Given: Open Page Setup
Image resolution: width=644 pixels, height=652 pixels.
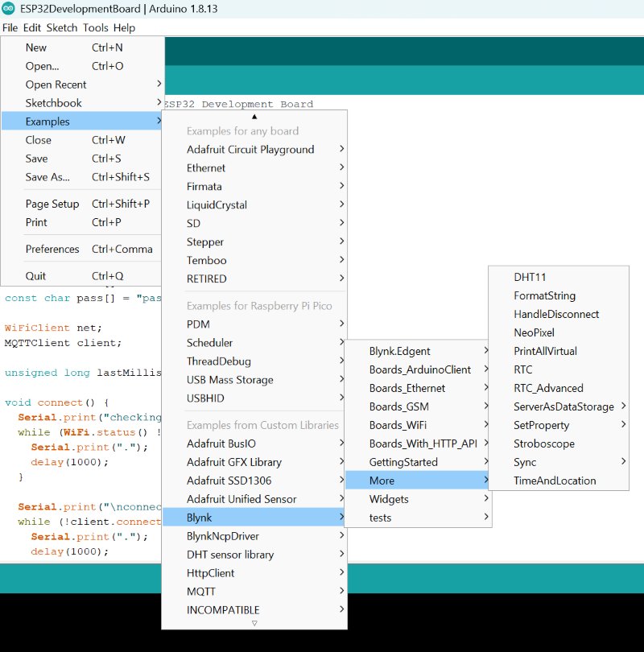Looking at the screenshot, I should pyautogui.click(x=82, y=204).
